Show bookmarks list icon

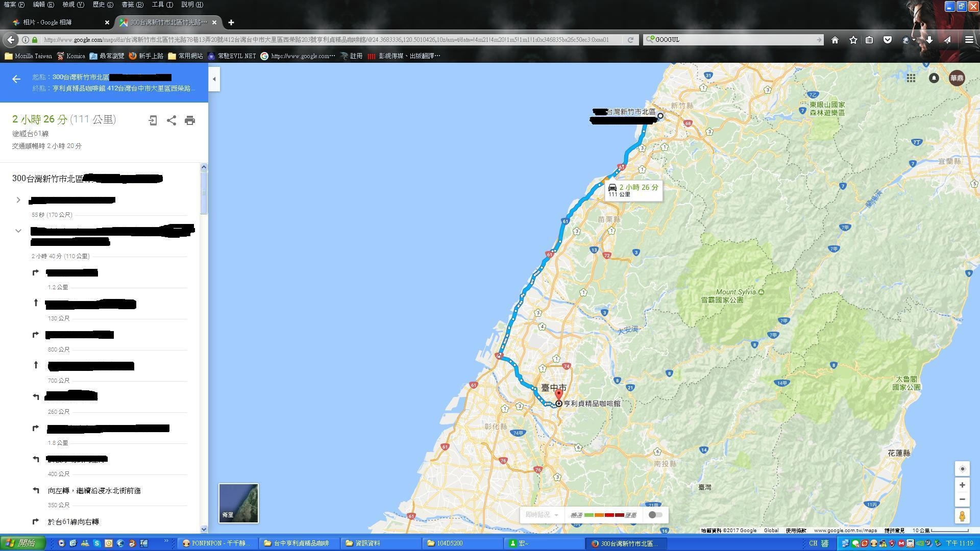point(869,40)
